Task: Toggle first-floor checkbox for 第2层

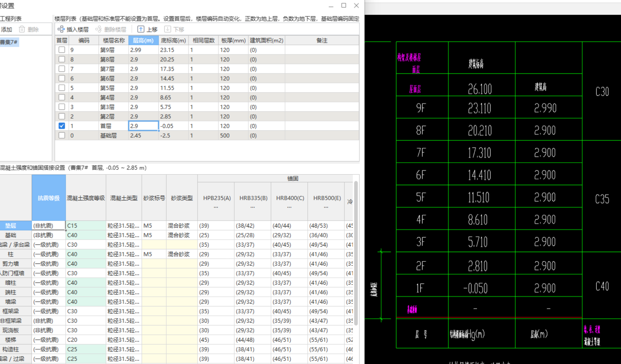Action: 62,117
